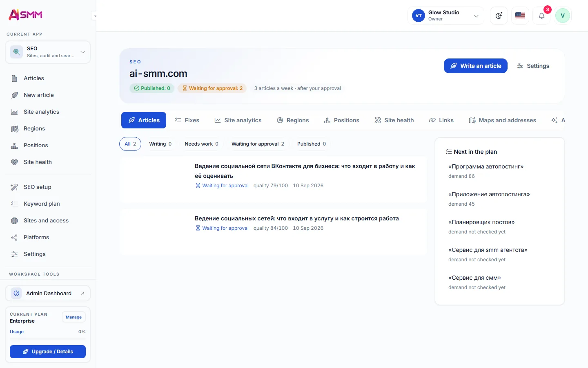
Task: Switch to the Site health tab
Action: tap(394, 120)
